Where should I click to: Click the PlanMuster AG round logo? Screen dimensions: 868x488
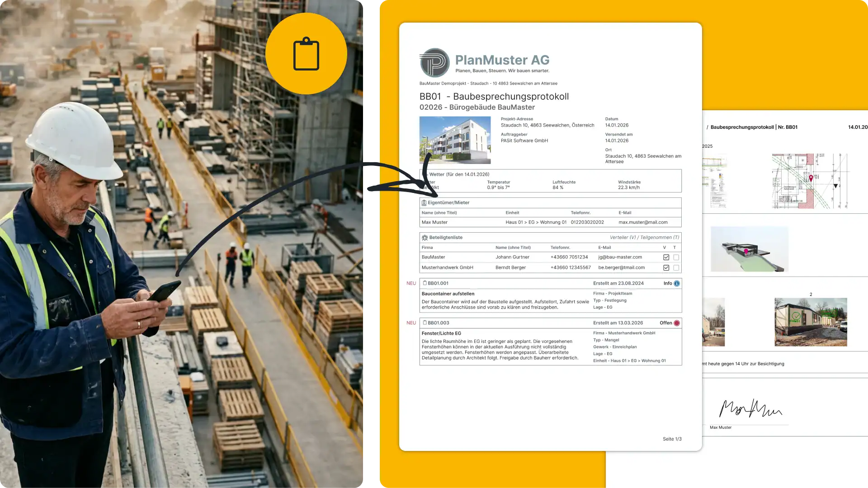(434, 63)
